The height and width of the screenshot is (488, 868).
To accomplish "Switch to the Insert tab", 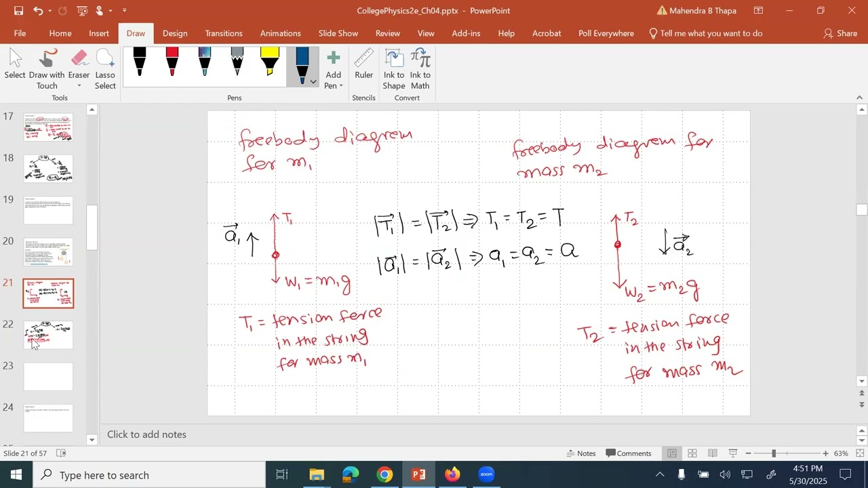I will (99, 33).
